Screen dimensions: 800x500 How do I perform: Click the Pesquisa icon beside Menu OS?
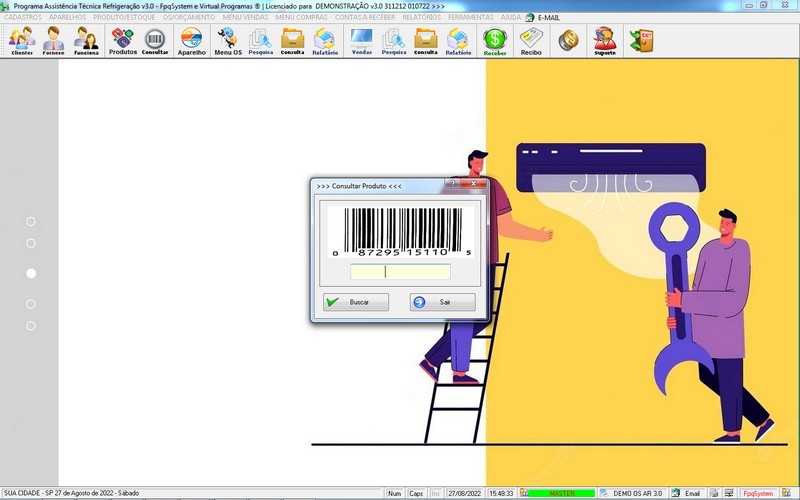tap(261, 41)
